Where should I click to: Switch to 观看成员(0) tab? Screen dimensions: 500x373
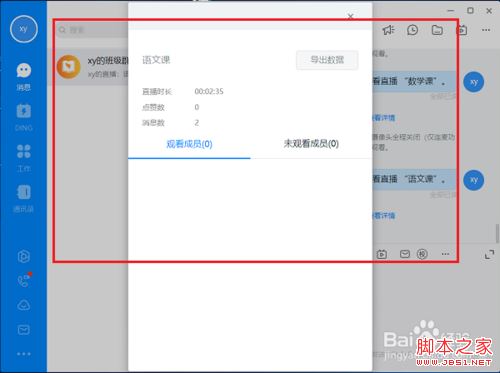(189, 144)
